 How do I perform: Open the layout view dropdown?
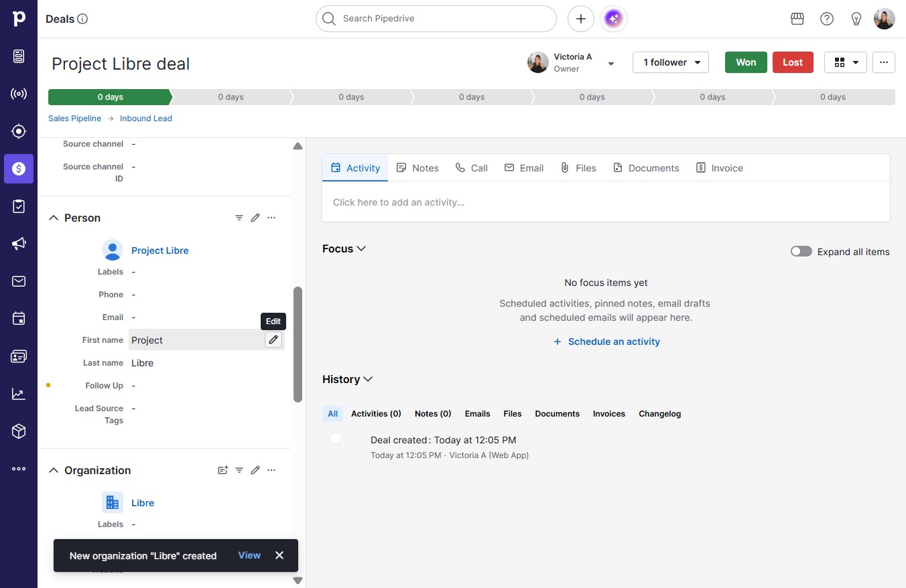click(x=846, y=62)
